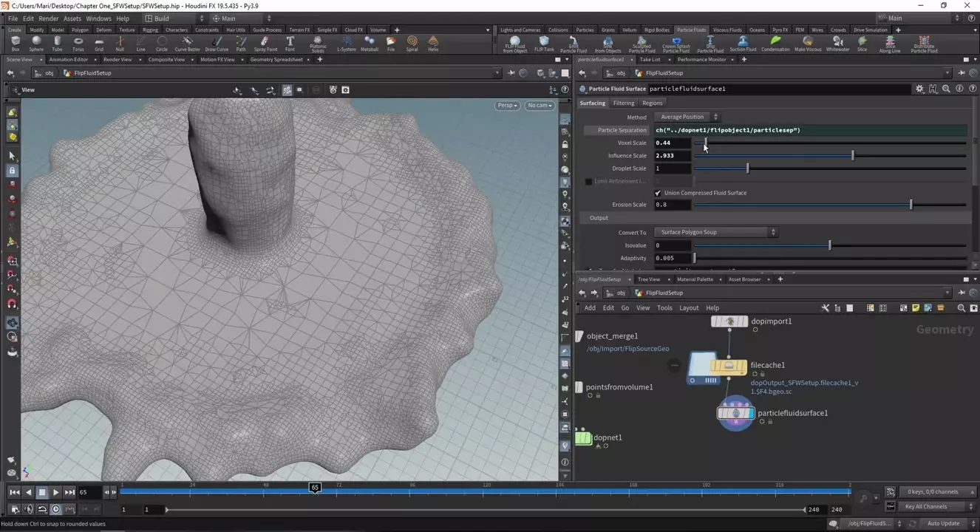Click the Influence Scale slider handle
The width and height of the screenshot is (980, 532).
853,156
